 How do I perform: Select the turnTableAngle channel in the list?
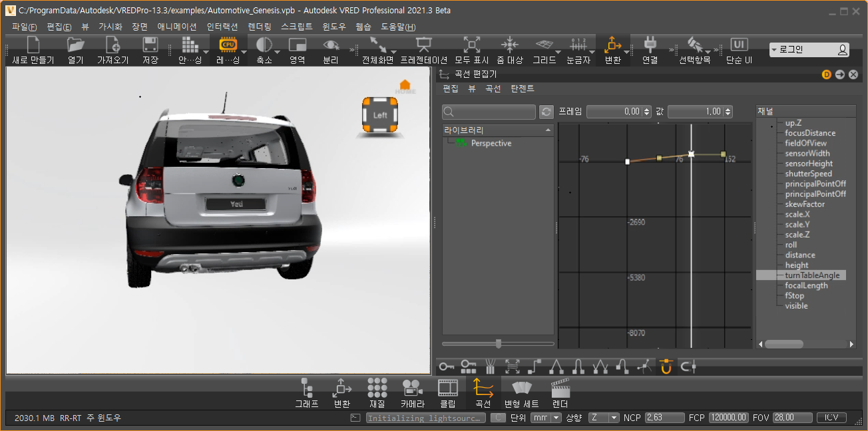coord(811,275)
